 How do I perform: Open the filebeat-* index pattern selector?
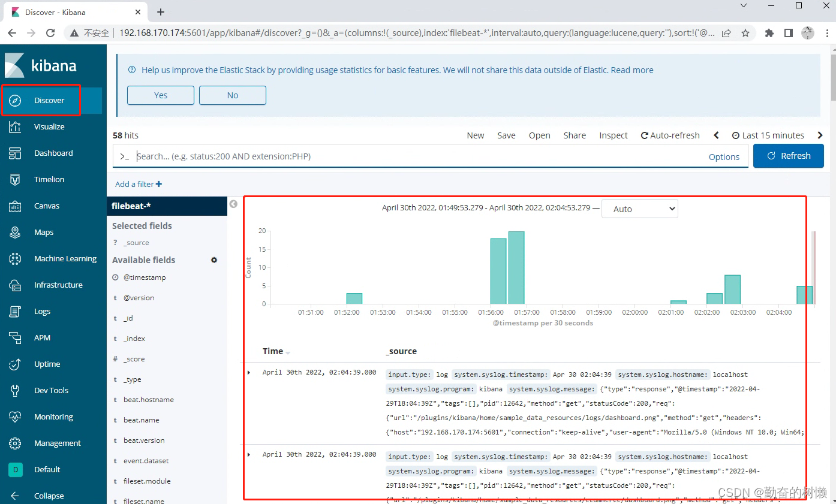pyautogui.click(x=167, y=206)
